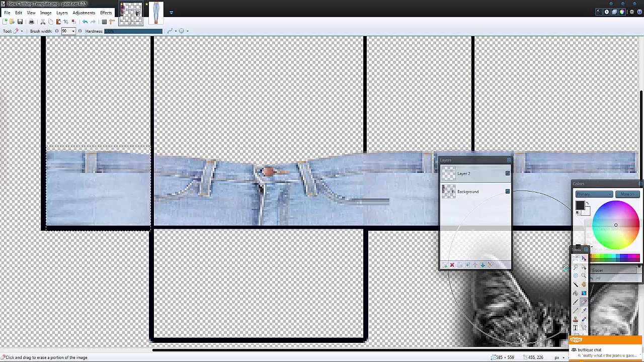
Task: Select the Move Selected Pixels tool
Action: [584, 258]
